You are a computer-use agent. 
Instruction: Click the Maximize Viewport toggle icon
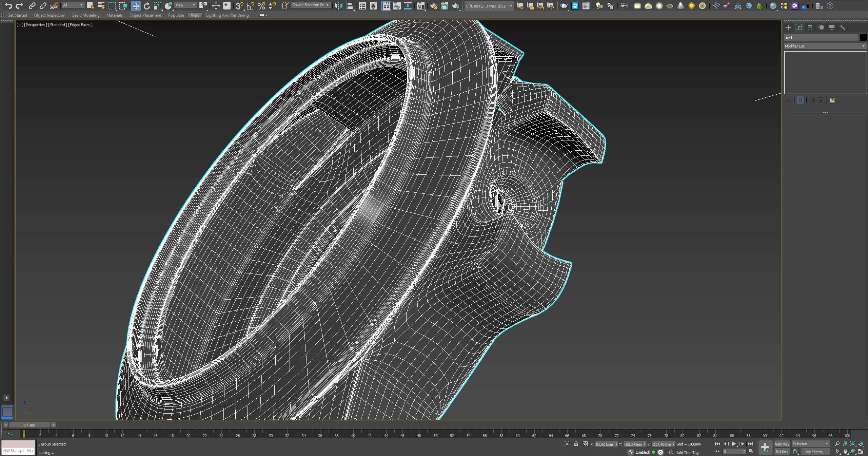pyautogui.click(x=861, y=452)
